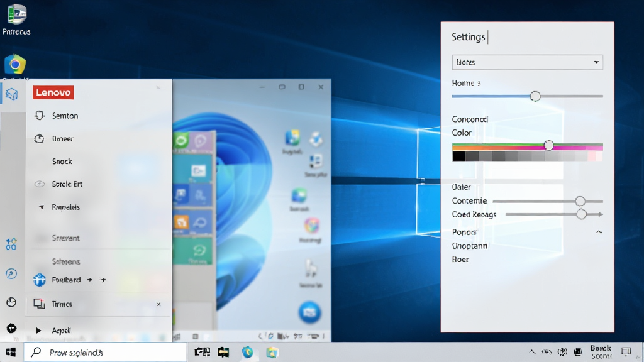This screenshot has height=362, width=644.
Task: Click the cube icon at top of sidebar
Action: [x=11, y=94]
